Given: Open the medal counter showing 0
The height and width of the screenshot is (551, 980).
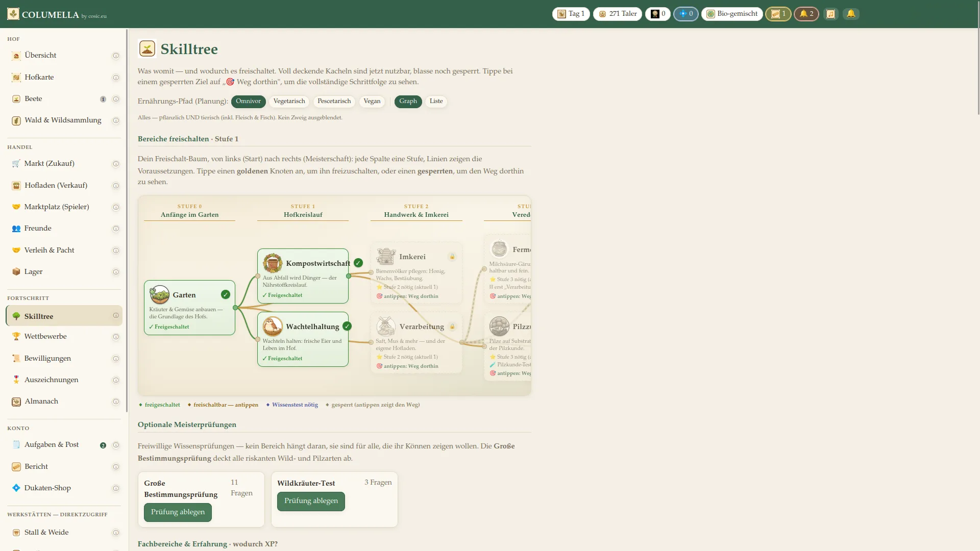Looking at the screenshot, I should [x=657, y=14].
